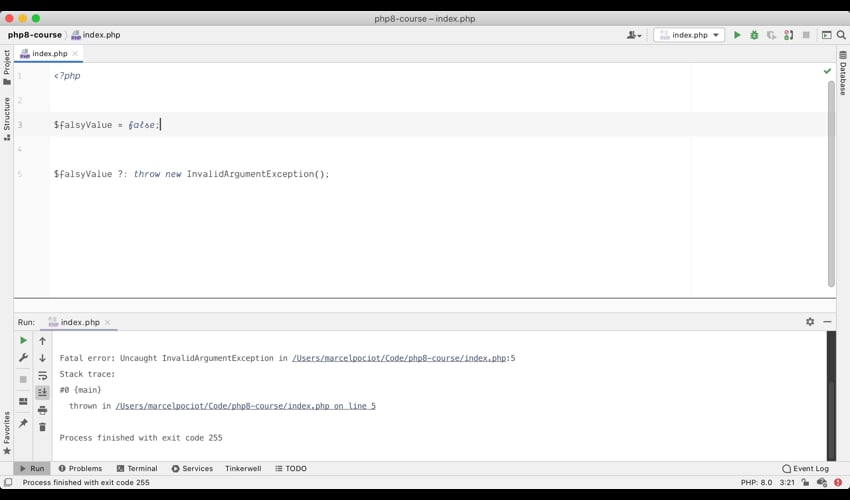The image size is (850, 500).
Task: Start debugging with the bug icon
Action: tap(754, 35)
